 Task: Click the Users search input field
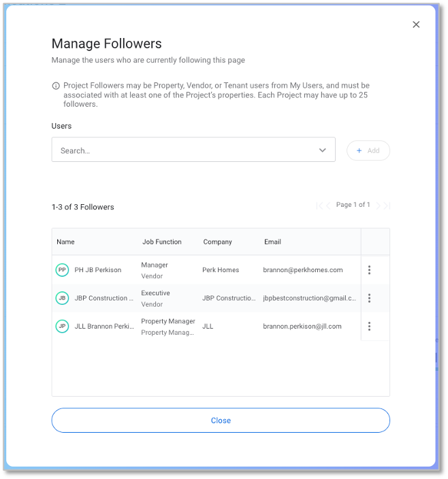coord(184,150)
